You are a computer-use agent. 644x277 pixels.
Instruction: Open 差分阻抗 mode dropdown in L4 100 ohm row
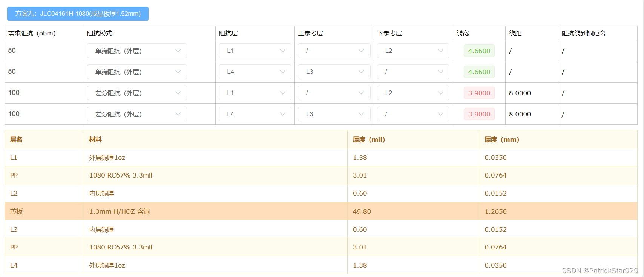137,114
